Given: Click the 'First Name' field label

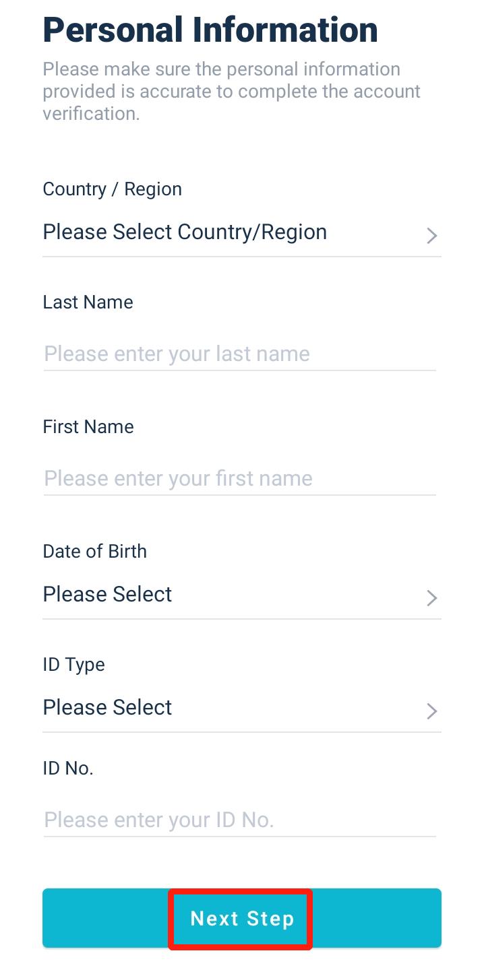Looking at the screenshot, I should coord(88,427).
